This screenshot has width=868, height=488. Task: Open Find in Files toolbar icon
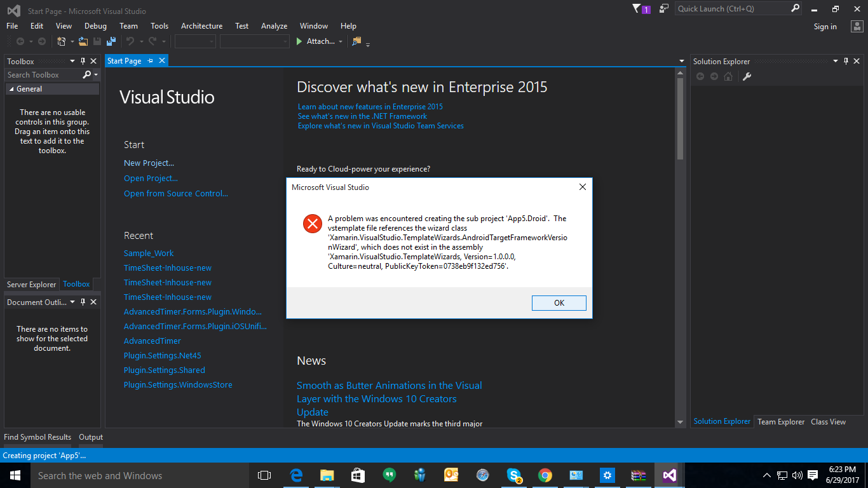356,41
